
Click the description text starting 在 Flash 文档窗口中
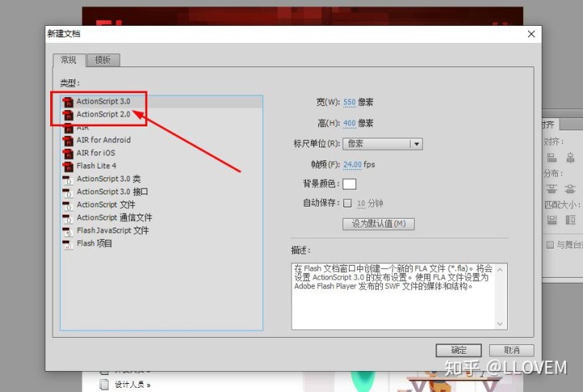(x=393, y=278)
